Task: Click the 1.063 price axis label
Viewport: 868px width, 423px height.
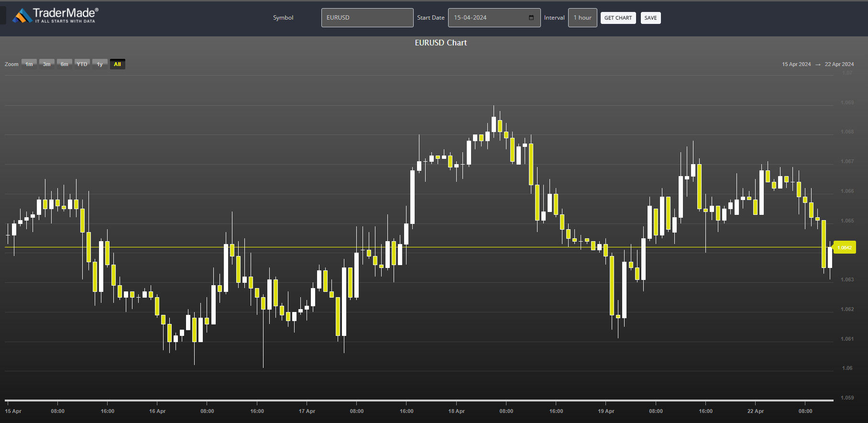Action: tap(847, 279)
